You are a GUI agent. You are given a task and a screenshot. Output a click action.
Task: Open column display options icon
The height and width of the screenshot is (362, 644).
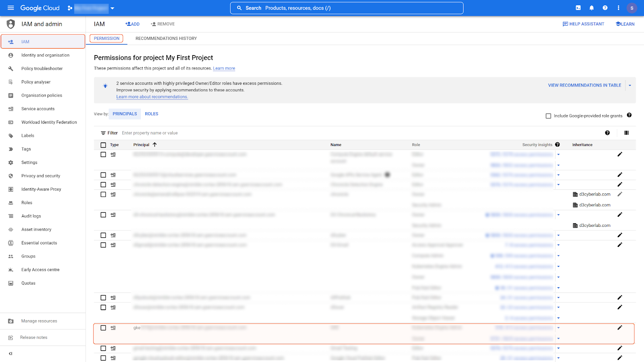pyautogui.click(x=626, y=133)
